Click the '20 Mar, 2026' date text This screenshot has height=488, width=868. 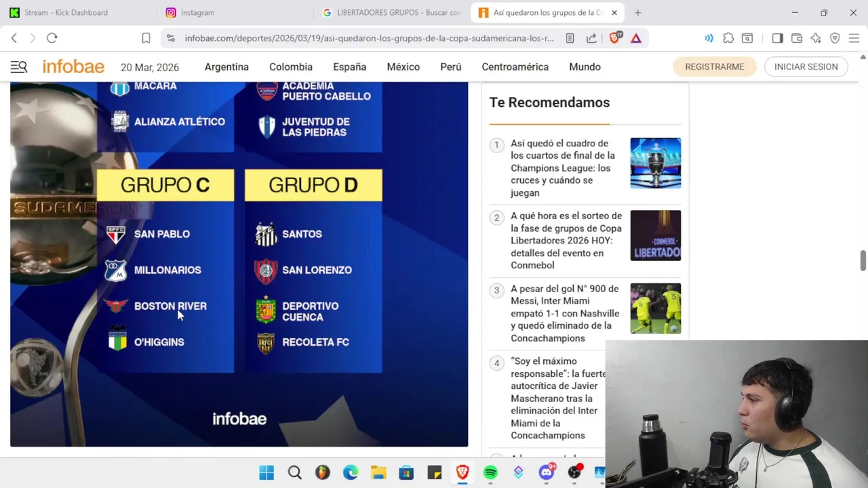click(x=150, y=67)
